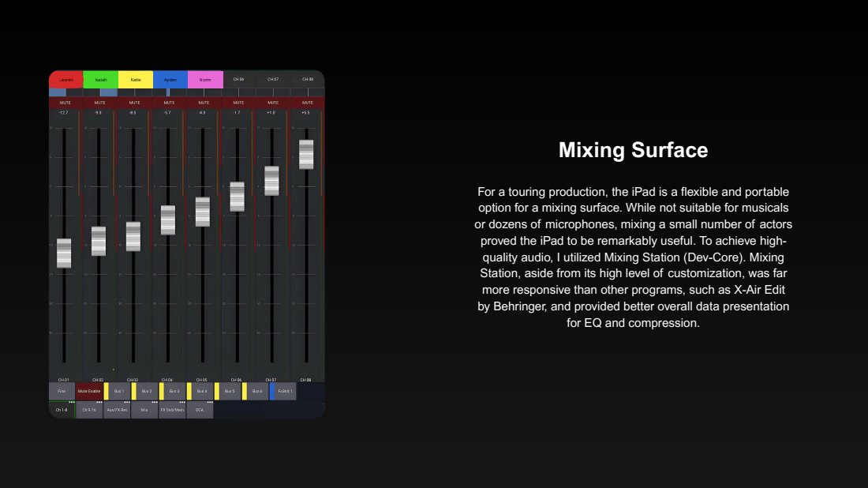Toggle mute on Katie's channel
868x488 pixels.
[x=134, y=103]
